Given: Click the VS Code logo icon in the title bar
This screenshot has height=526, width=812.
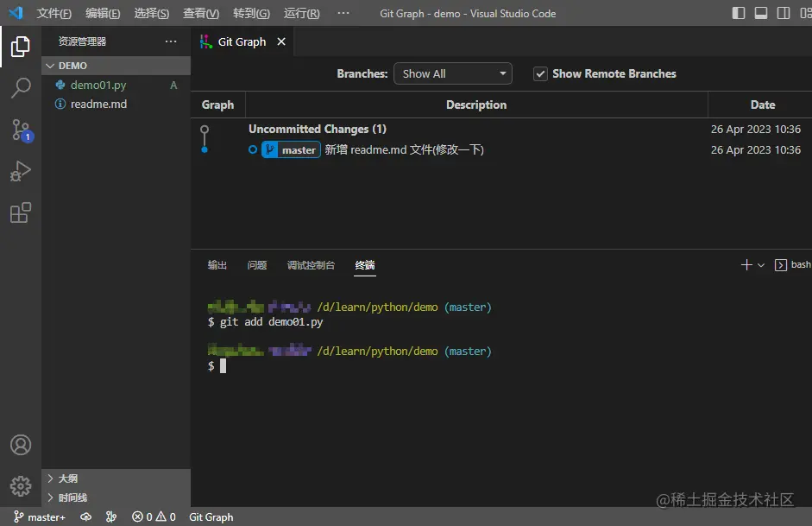Looking at the screenshot, I should tap(16, 12).
